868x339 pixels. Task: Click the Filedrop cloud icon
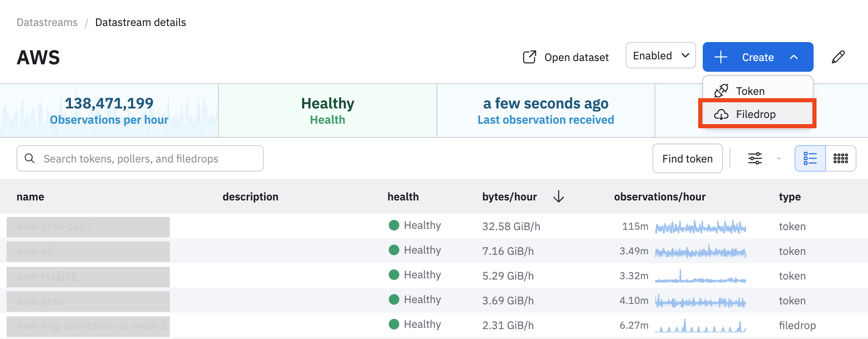pos(721,114)
